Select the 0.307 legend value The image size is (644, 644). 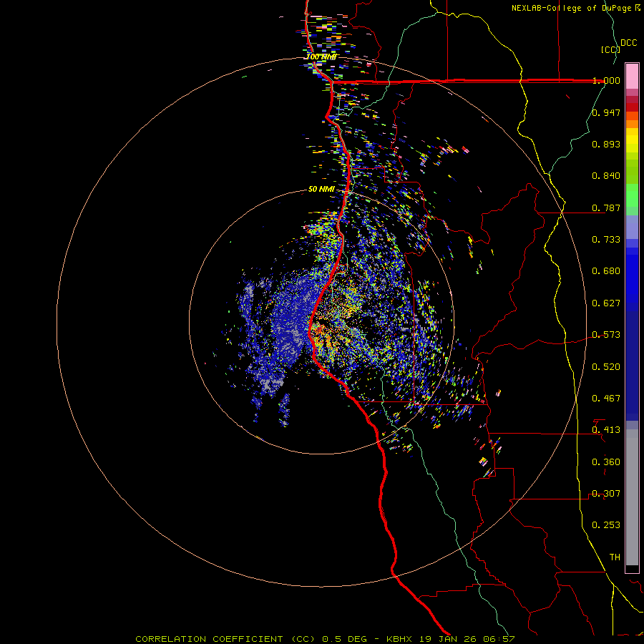pyautogui.click(x=606, y=493)
